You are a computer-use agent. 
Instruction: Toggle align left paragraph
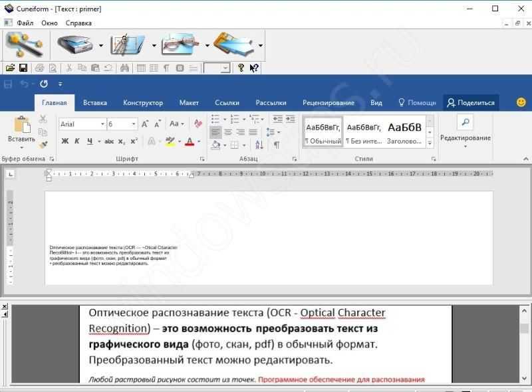[215, 132]
